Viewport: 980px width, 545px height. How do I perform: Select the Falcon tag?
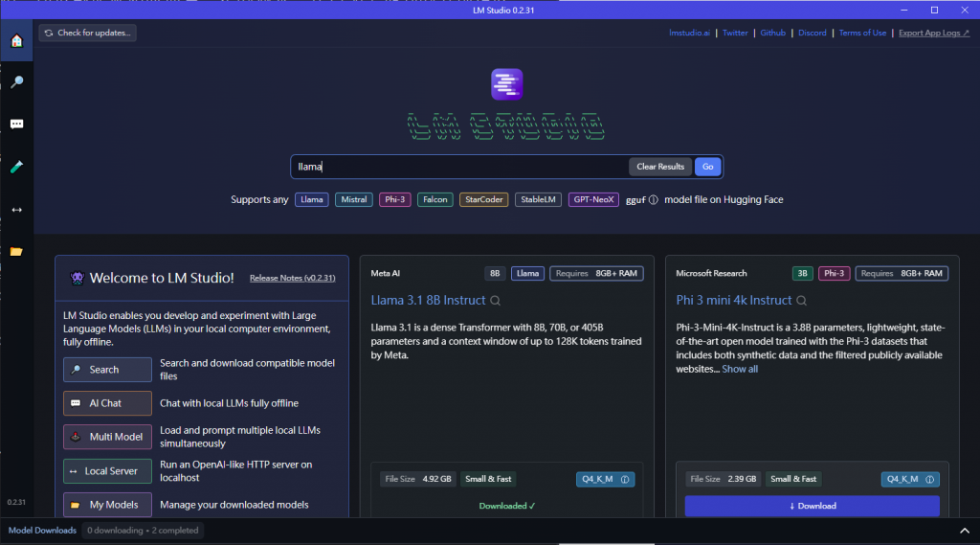tap(435, 199)
